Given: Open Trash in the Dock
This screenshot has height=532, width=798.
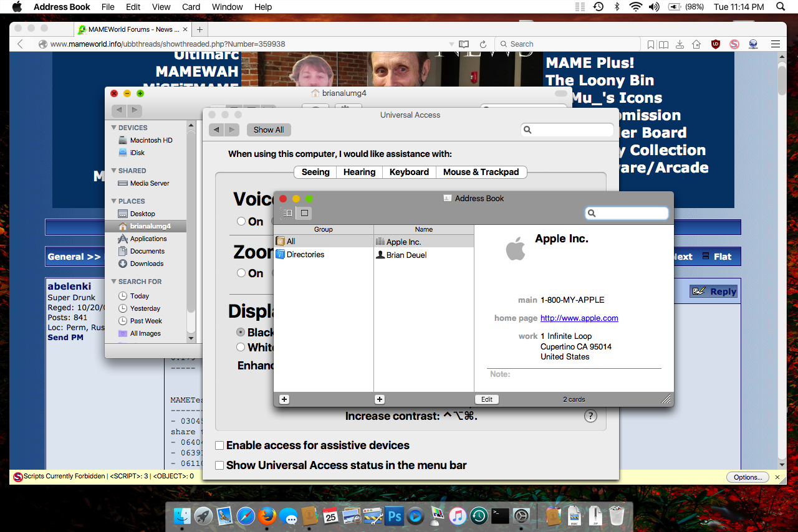Looking at the screenshot, I should (617, 516).
